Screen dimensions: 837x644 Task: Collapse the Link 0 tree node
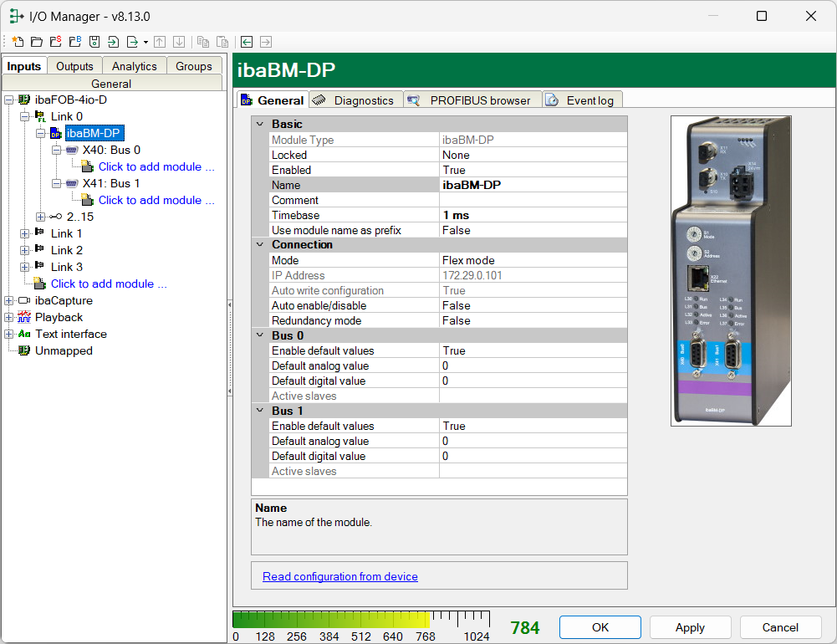(x=24, y=116)
